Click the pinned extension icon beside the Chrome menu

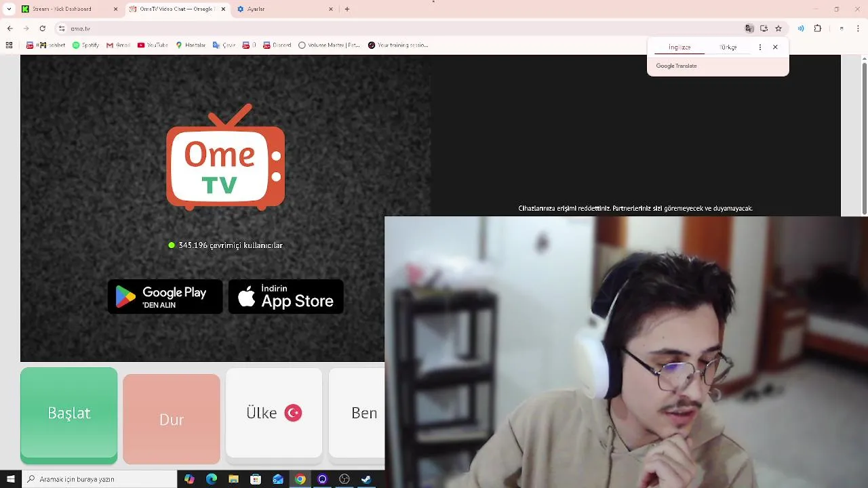click(x=842, y=28)
